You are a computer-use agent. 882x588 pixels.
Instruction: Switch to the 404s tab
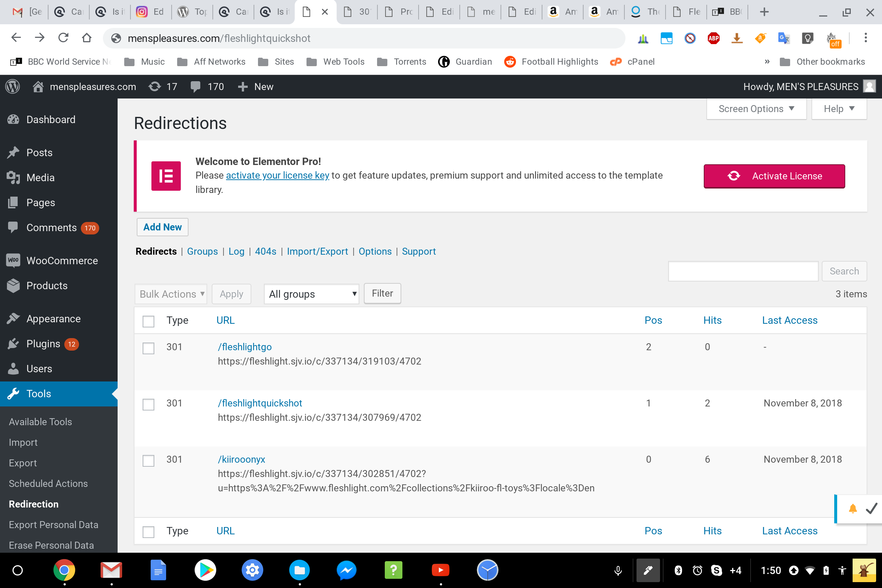pyautogui.click(x=265, y=251)
